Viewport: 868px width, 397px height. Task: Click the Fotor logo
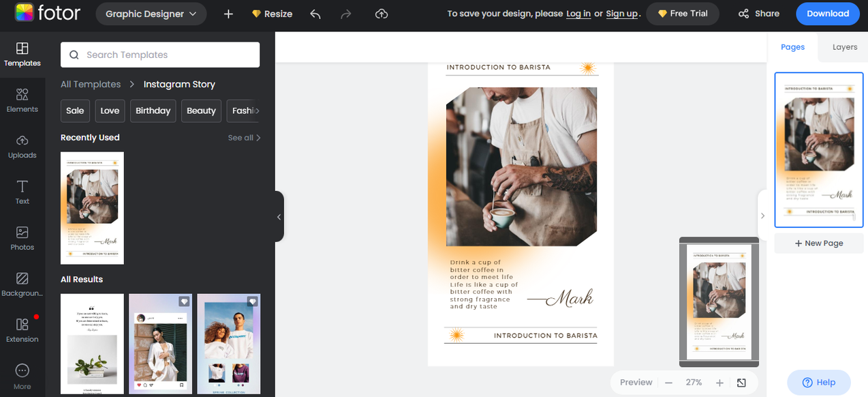point(48,13)
